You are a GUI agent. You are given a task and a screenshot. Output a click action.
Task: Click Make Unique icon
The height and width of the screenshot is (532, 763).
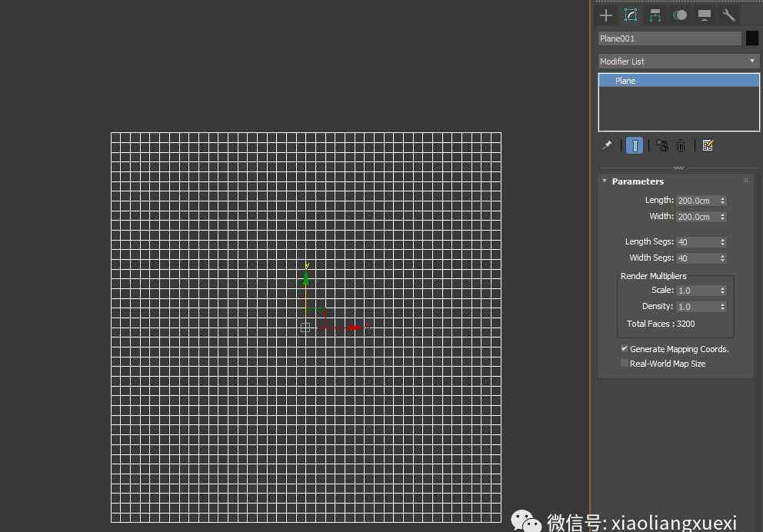[x=661, y=145]
